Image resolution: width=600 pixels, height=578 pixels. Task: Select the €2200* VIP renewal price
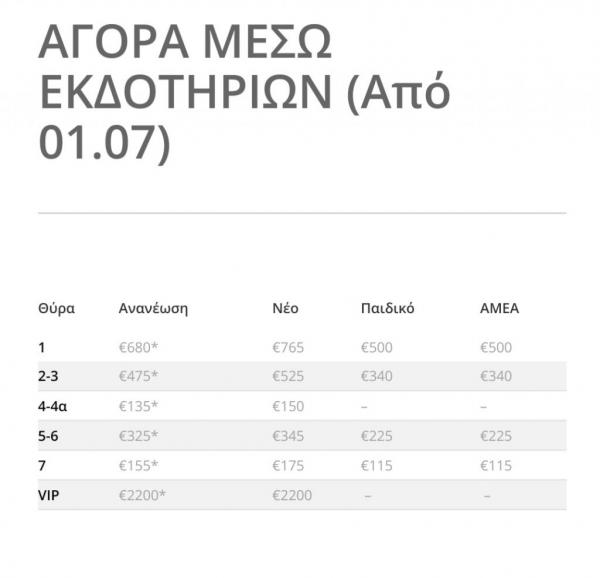(x=142, y=494)
